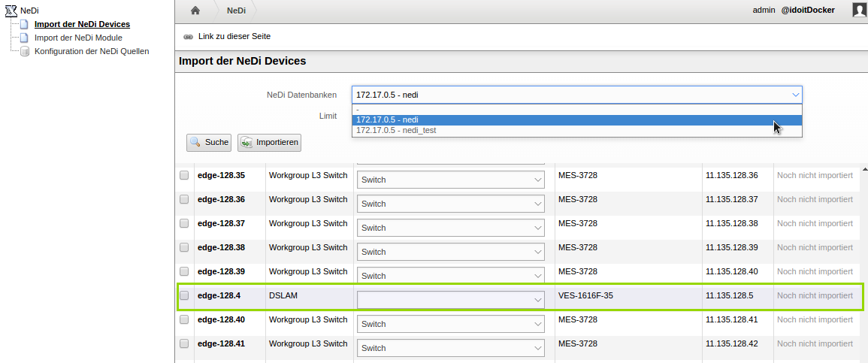Click the Konfiguration der NeDi Quellen database icon
Image resolution: width=868 pixels, height=363 pixels.
(x=25, y=51)
